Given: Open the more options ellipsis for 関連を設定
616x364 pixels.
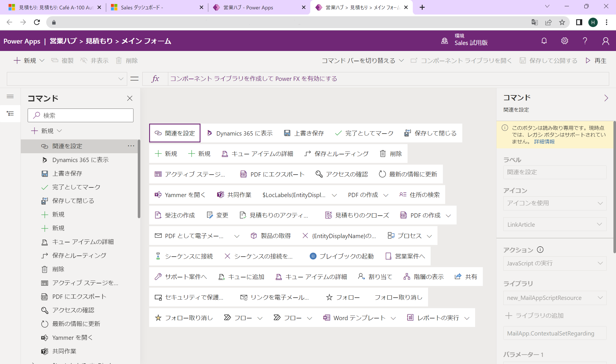Looking at the screenshot, I should coord(131,146).
